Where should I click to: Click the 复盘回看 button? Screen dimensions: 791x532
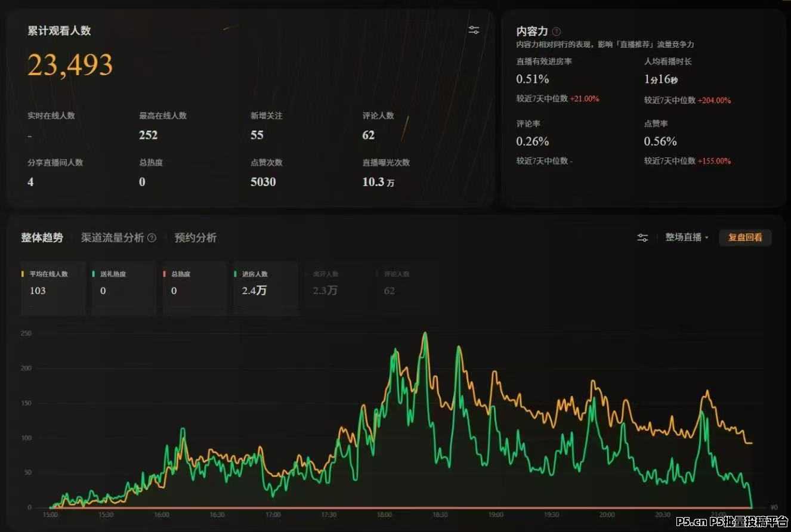745,237
